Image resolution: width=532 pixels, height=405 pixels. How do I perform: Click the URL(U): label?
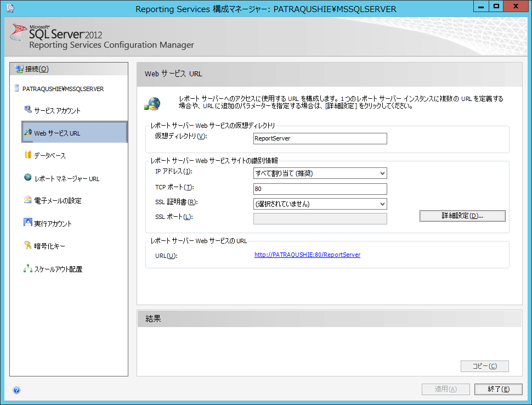tap(166, 256)
